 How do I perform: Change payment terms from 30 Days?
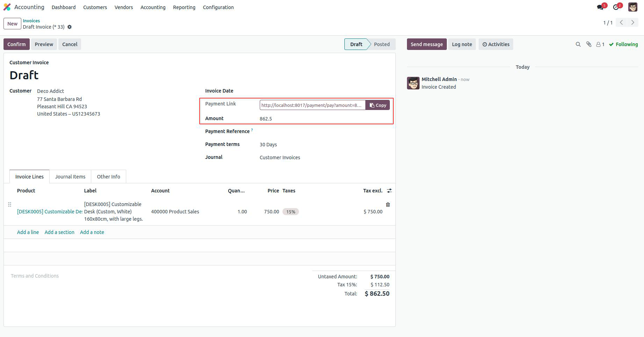268,144
